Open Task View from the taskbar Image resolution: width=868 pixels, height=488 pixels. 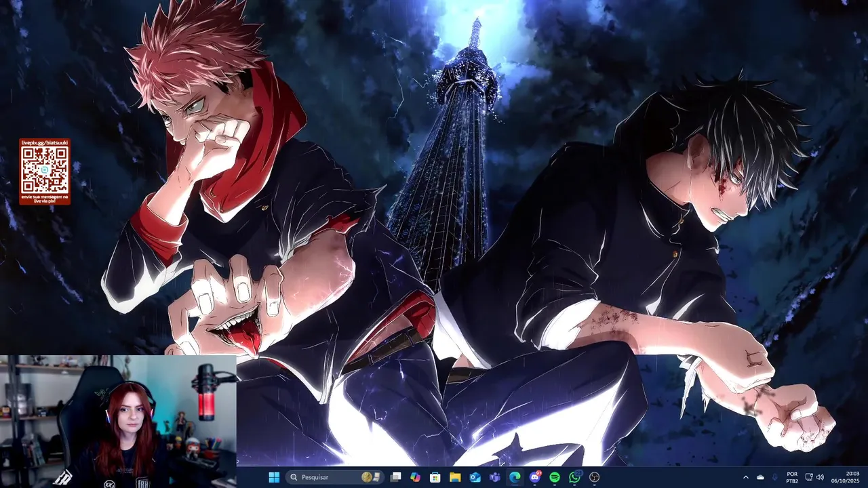396,477
